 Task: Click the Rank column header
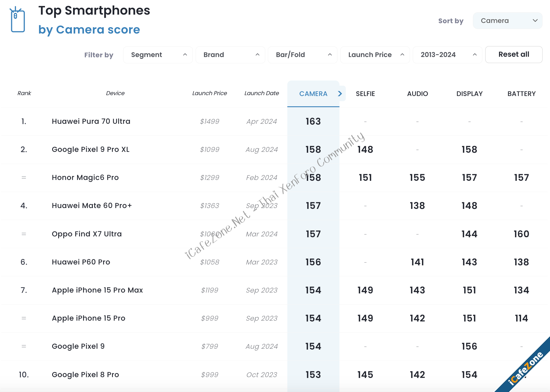pyautogui.click(x=24, y=93)
